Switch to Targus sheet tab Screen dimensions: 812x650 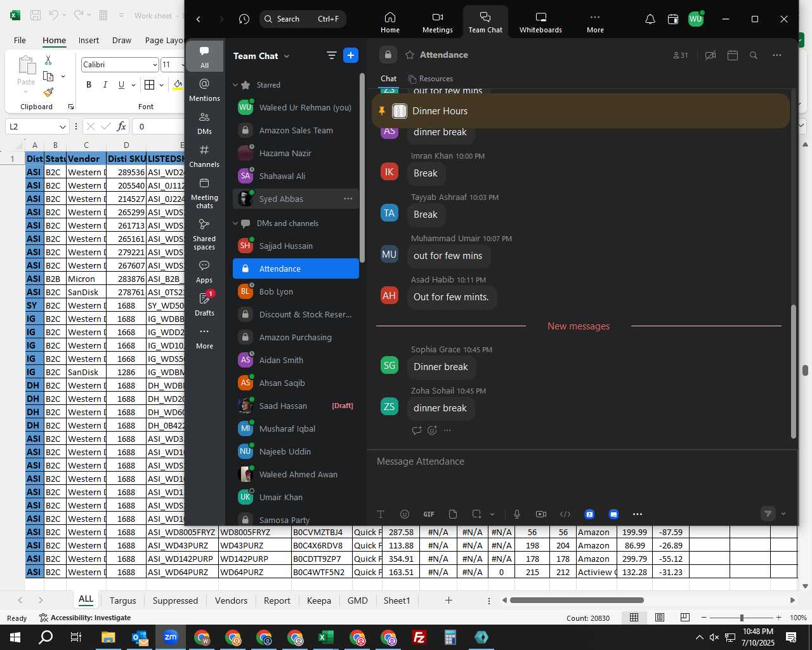122,600
